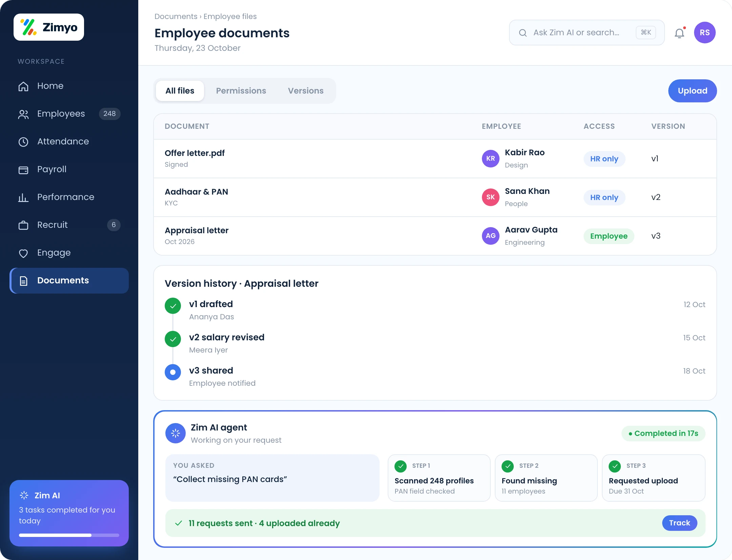Click the v3 shared blue marker
Viewport: 732px width, 560px height.
tap(173, 372)
